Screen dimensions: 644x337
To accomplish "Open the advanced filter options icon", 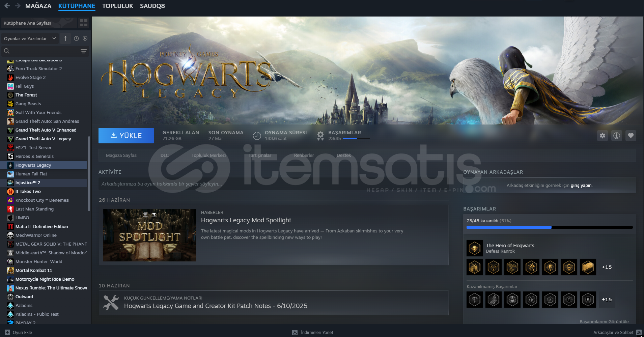I will click(x=84, y=51).
